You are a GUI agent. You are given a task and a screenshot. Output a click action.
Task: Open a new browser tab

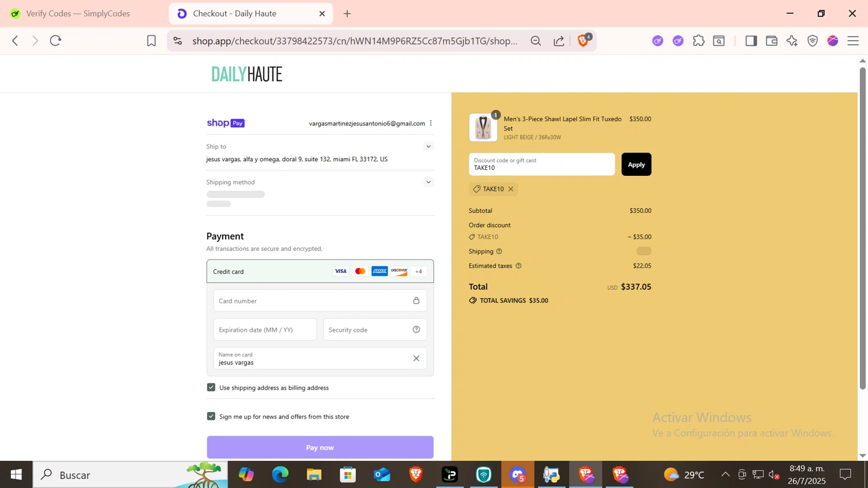pyautogui.click(x=347, y=13)
